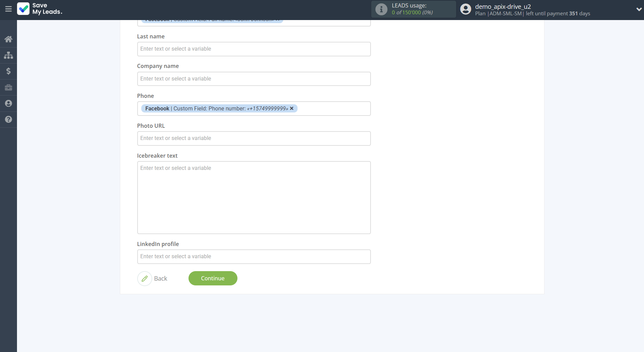Open the billing dollar icon

(x=8, y=71)
